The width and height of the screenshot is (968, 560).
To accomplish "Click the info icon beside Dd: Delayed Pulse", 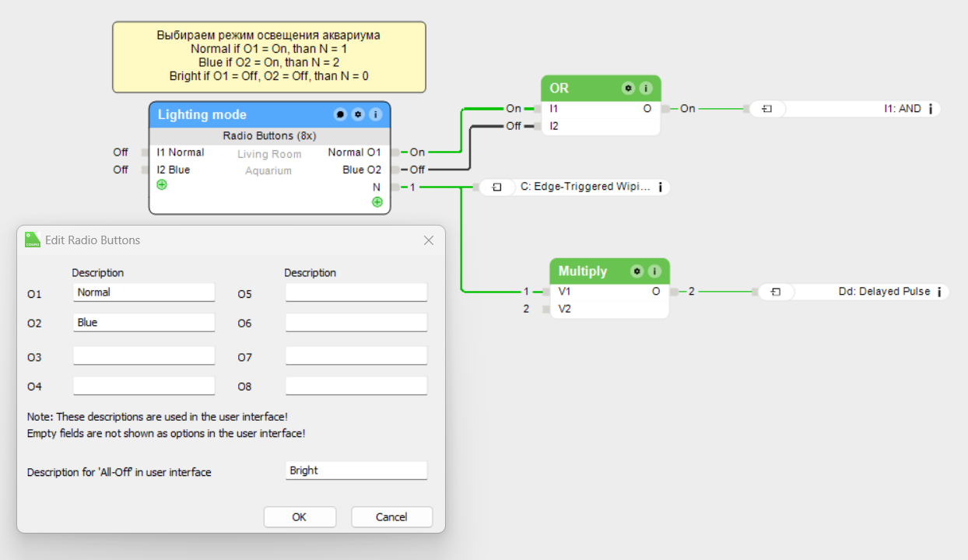I will click(x=939, y=292).
